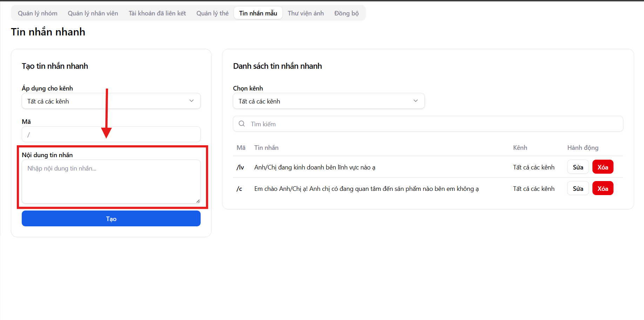Go to 'Tài khoản đã liên kết' tab
Viewport: 644px width, 320px height.
pyautogui.click(x=157, y=13)
